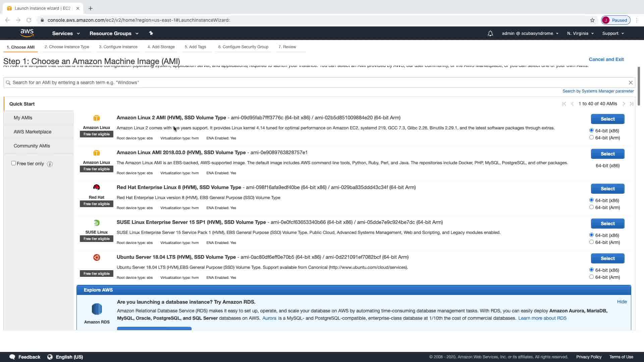Screen dimensions: 644x362
Task: Select 64-bit (Arm) for Amazon Linux 2
Action: [591, 137]
